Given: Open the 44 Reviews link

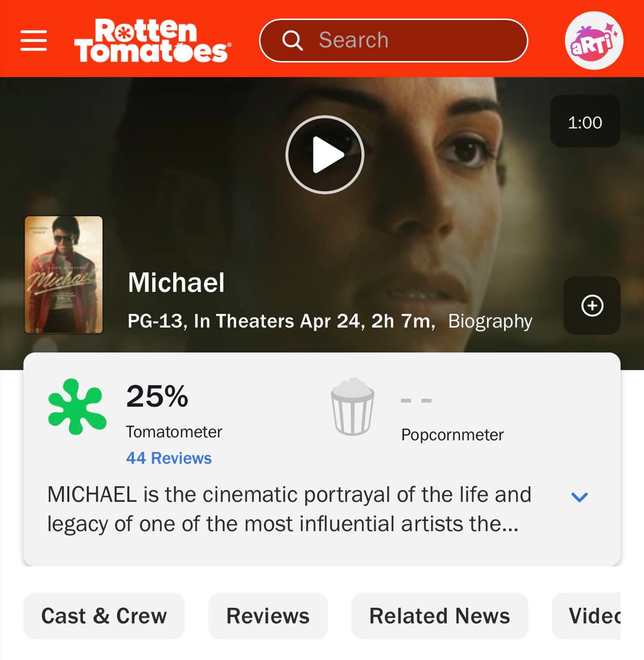Looking at the screenshot, I should click(x=169, y=458).
